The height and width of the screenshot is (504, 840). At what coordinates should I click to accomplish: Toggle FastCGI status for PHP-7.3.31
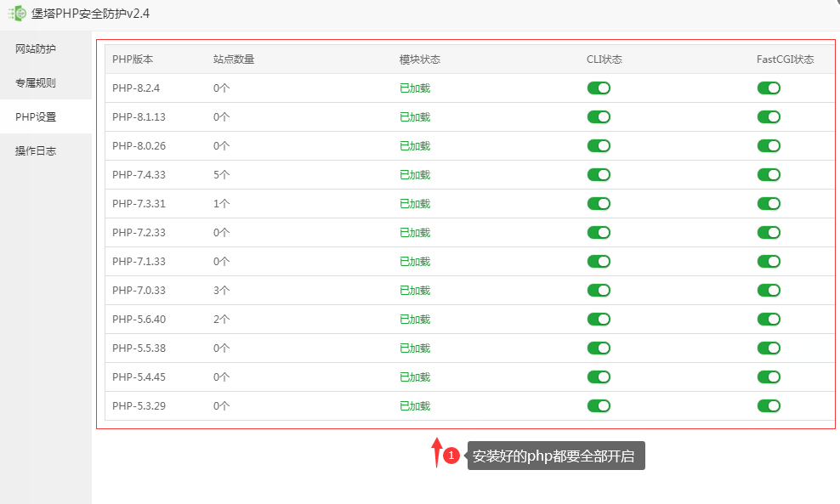tap(769, 203)
